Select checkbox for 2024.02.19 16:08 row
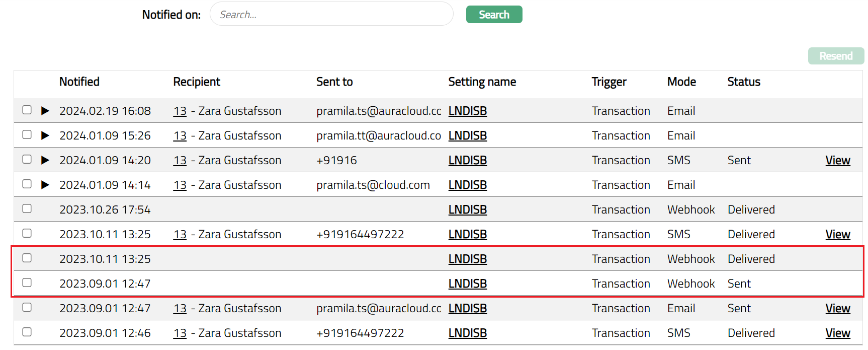Image resolution: width=868 pixels, height=350 pixels. point(27,110)
